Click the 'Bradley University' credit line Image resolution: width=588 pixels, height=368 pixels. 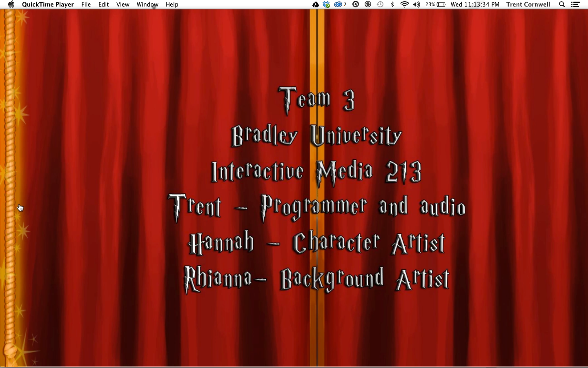[x=317, y=136]
